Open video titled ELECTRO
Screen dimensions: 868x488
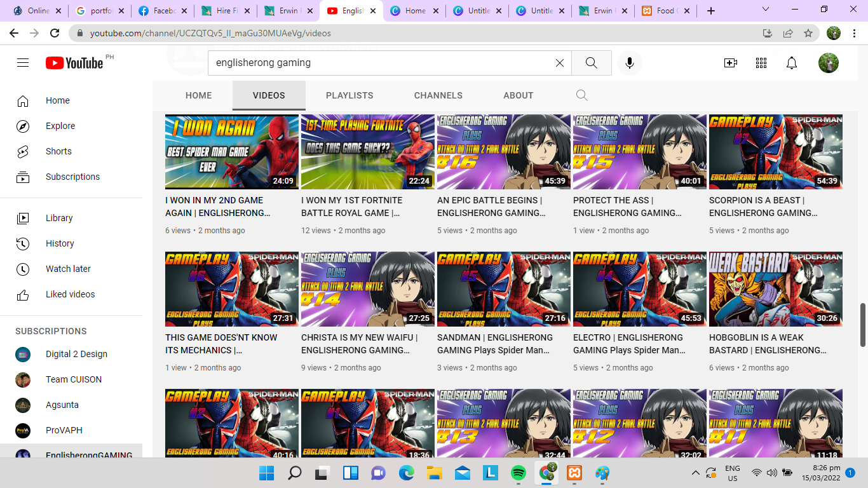coord(629,344)
